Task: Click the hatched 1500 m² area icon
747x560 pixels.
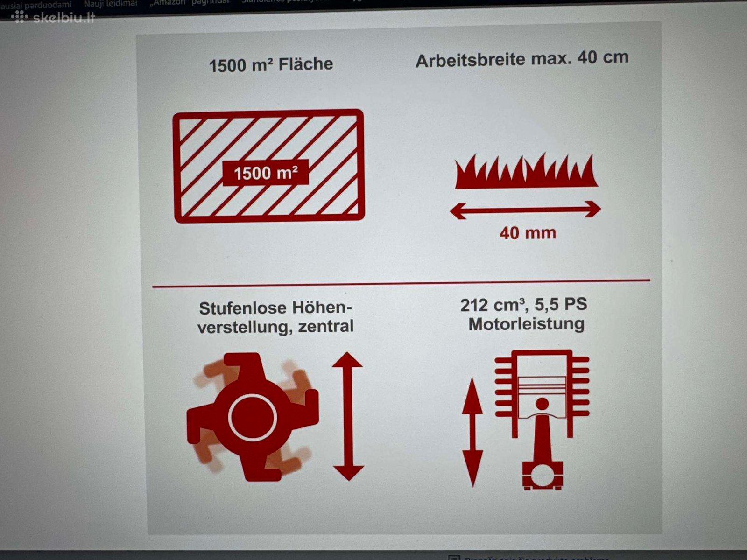Action: tap(268, 166)
